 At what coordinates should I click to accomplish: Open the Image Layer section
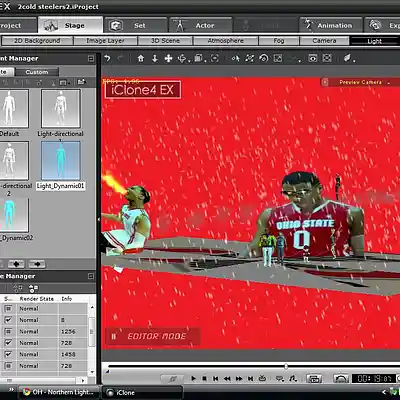(x=105, y=41)
